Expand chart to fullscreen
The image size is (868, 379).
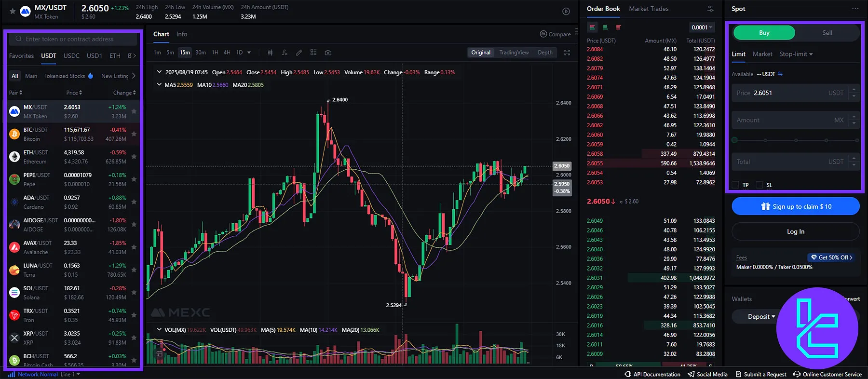(x=567, y=53)
